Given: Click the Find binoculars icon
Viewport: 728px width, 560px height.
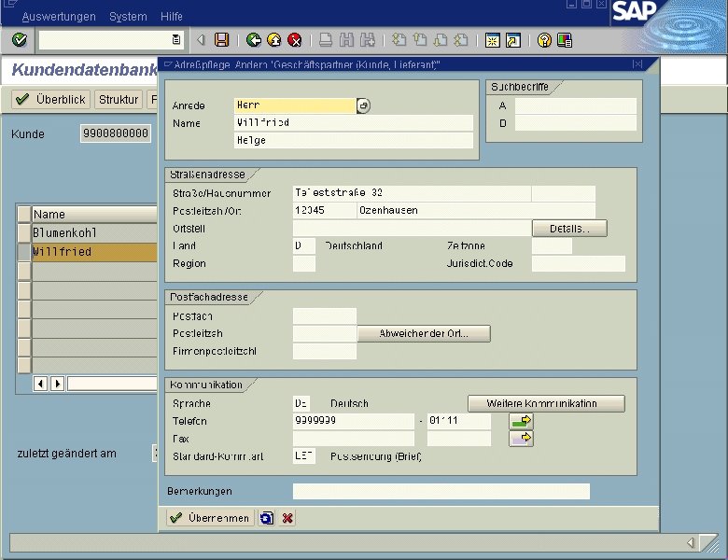Looking at the screenshot, I should click(x=347, y=40).
